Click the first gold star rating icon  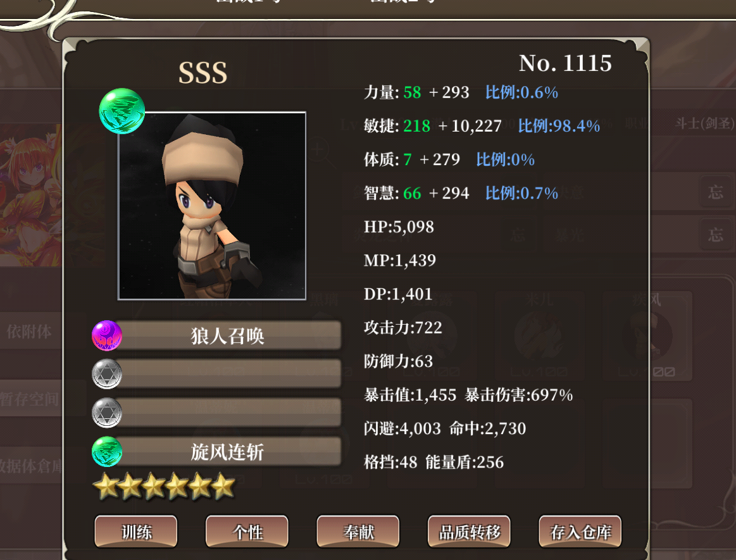[106, 487]
